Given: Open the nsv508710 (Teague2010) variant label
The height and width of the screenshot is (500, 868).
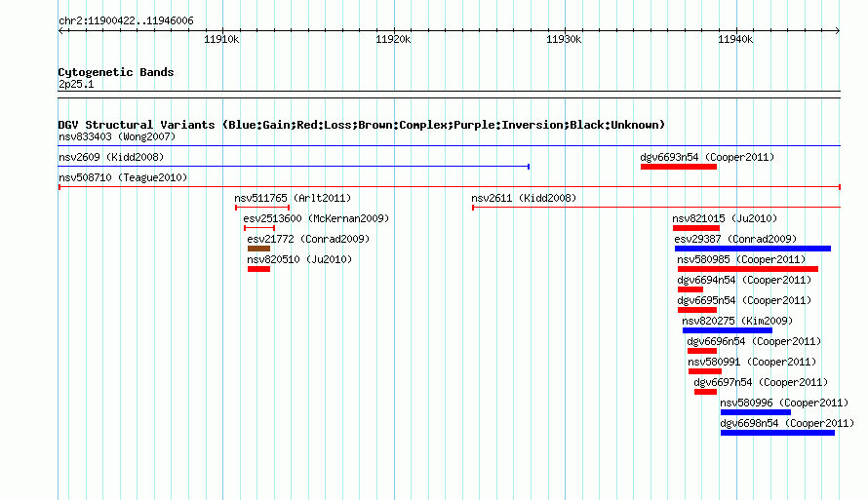Looking at the screenshot, I should coord(123,177).
